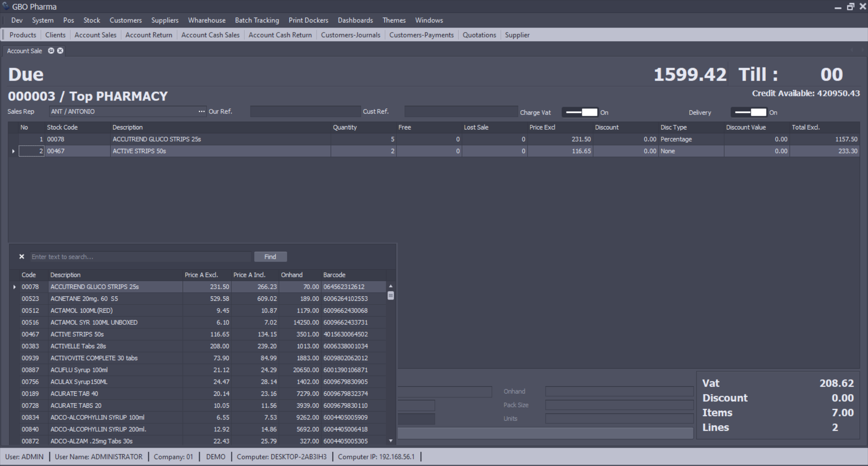
Task: Clear product search with X icon
Action: tap(22, 257)
